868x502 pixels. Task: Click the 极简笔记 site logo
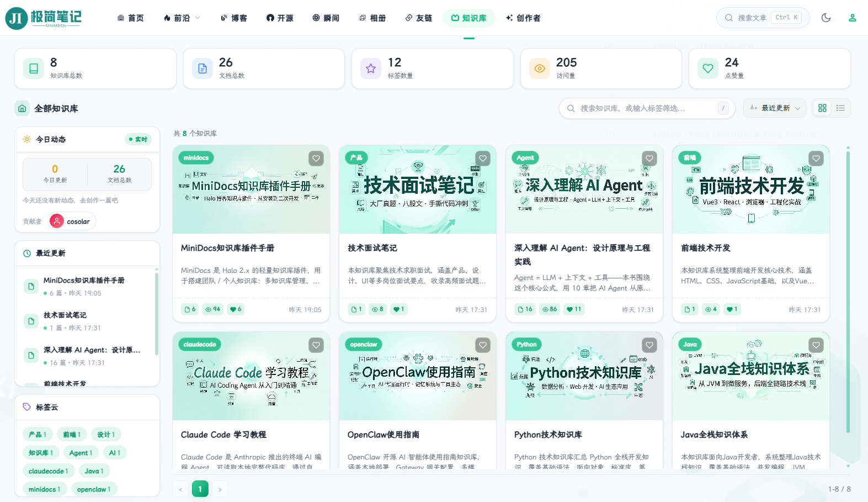click(x=44, y=18)
